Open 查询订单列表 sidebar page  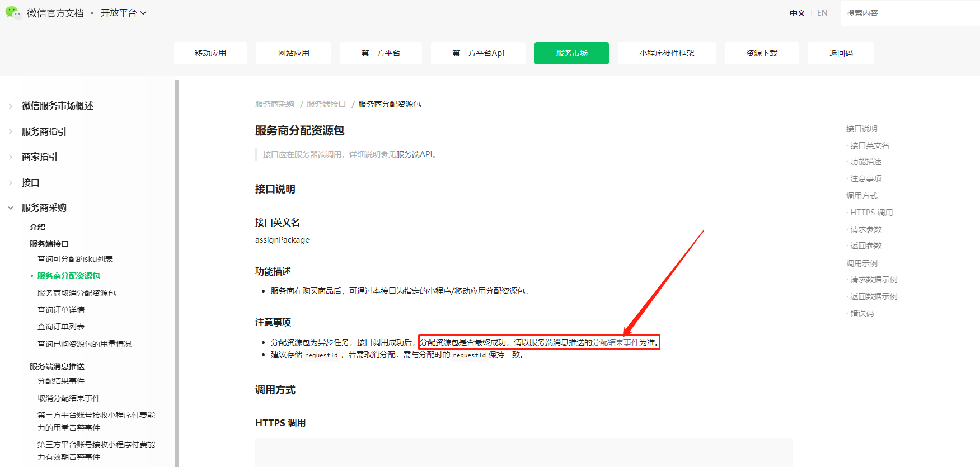61,327
